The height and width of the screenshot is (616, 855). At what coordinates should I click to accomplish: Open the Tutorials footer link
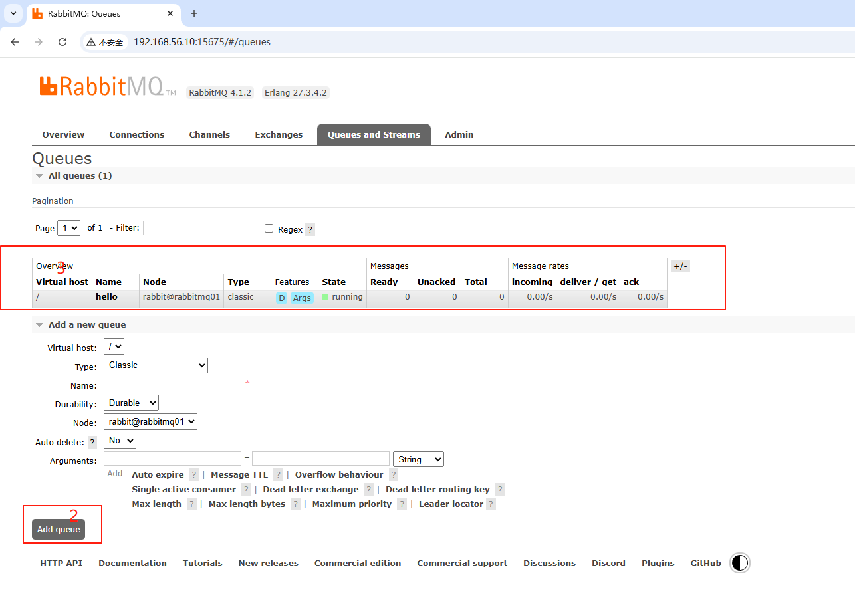203,564
